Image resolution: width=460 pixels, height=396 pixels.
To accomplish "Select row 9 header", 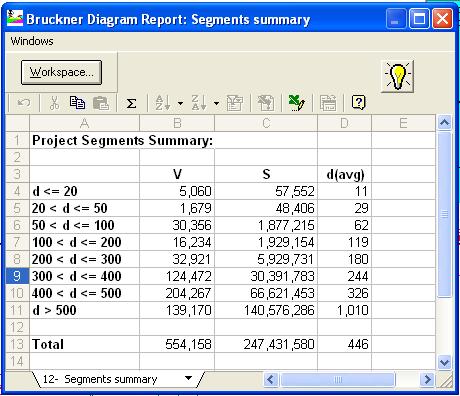I will tap(17, 276).
